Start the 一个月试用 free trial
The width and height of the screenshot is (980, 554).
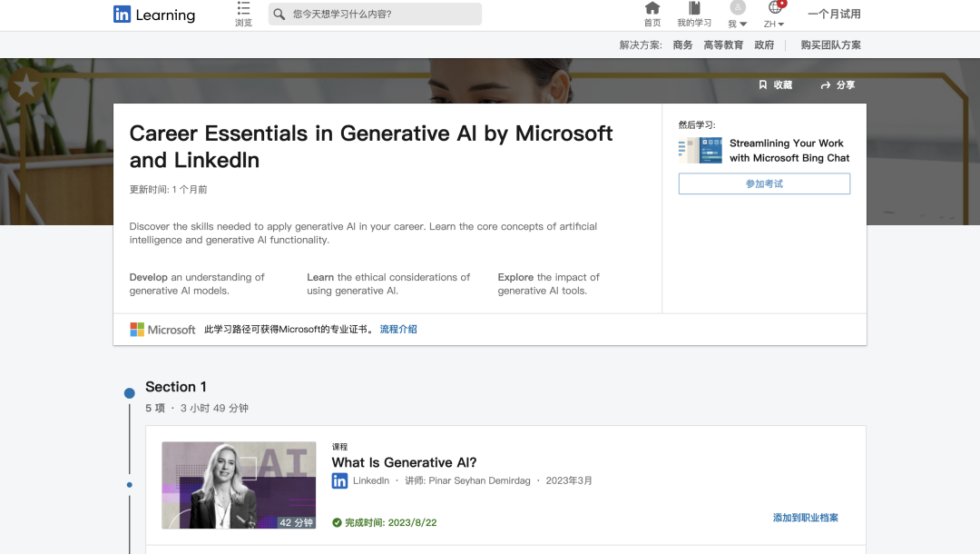(835, 15)
